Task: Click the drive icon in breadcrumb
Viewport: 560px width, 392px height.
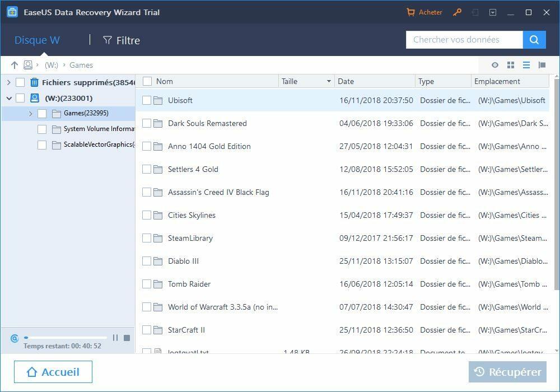Action: 27,65
